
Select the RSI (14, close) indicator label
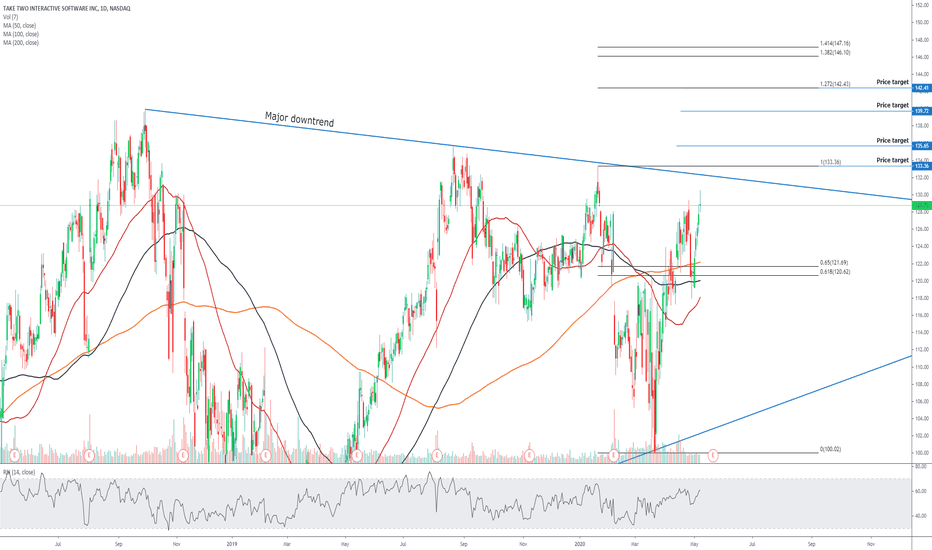[x=19, y=472]
